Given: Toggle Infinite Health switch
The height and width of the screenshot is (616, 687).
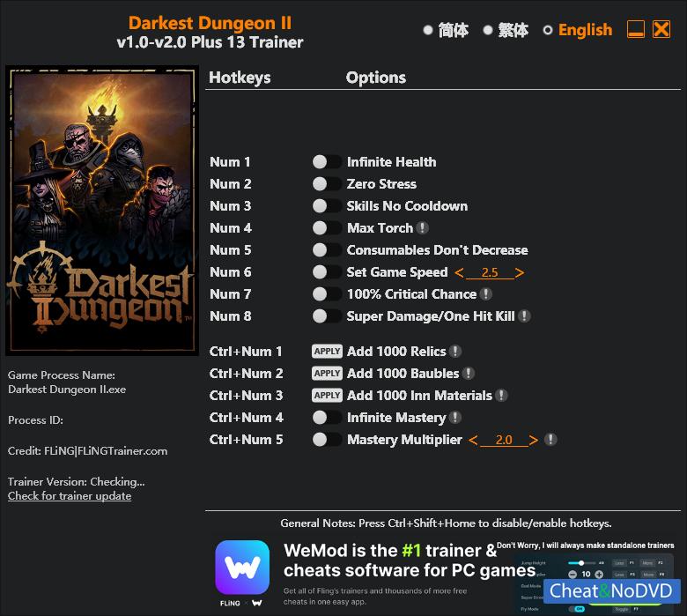Looking at the screenshot, I should [x=327, y=162].
